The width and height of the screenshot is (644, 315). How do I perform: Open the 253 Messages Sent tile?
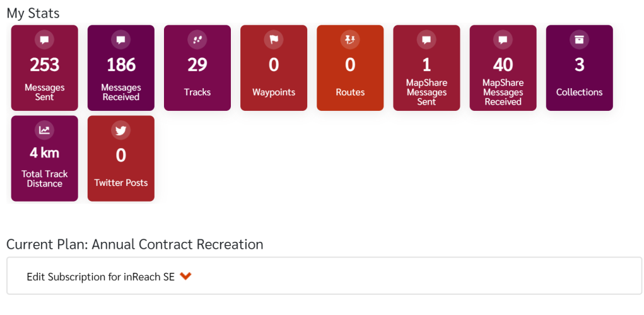[x=44, y=68]
